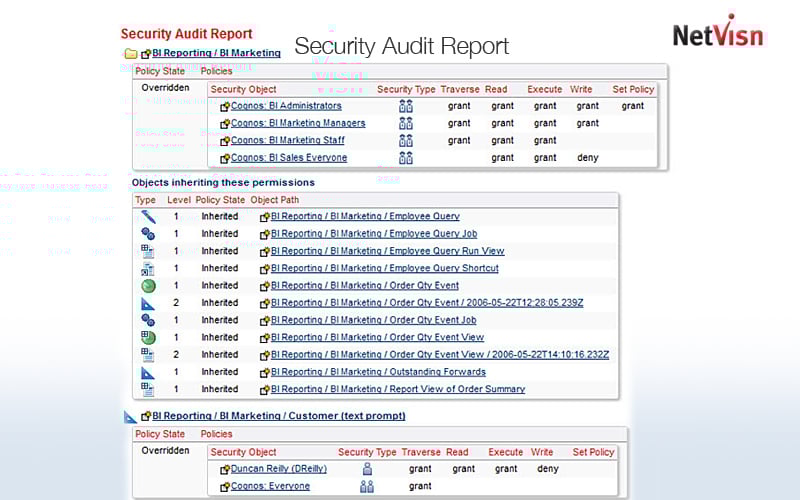Click report icon beside Customer (text prompt) heading

click(130, 417)
